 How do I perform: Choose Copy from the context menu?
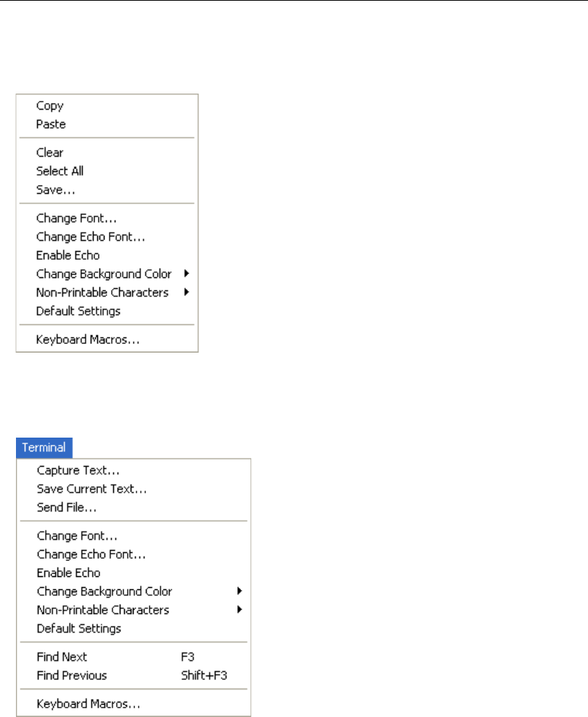(50, 106)
